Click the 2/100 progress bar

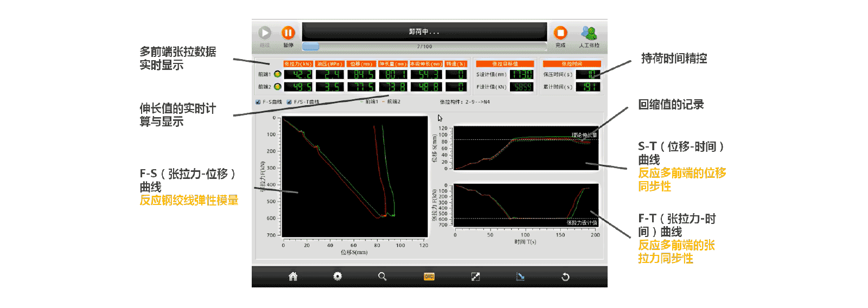424,47
